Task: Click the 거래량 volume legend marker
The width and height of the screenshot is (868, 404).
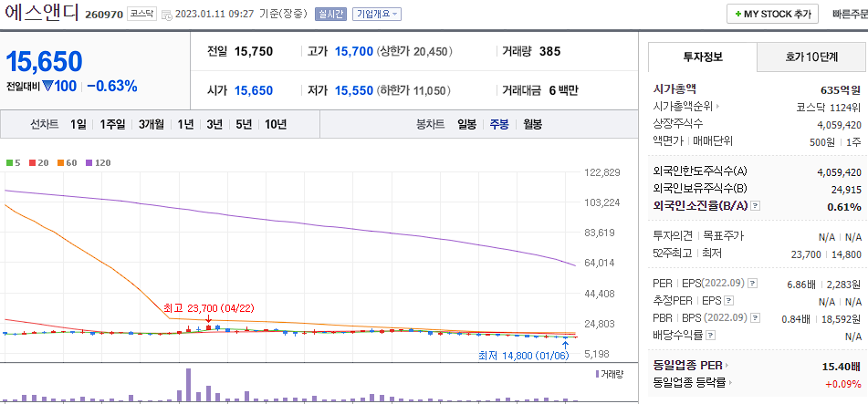Action: click(x=609, y=374)
